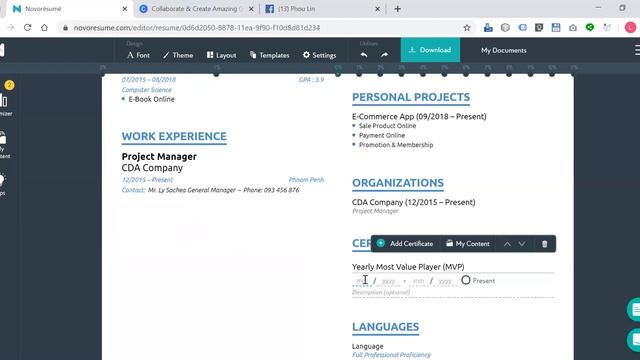Go to My Documents
Image resolution: width=640 pixels, height=360 pixels.
pyautogui.click(x=504, y=50)
